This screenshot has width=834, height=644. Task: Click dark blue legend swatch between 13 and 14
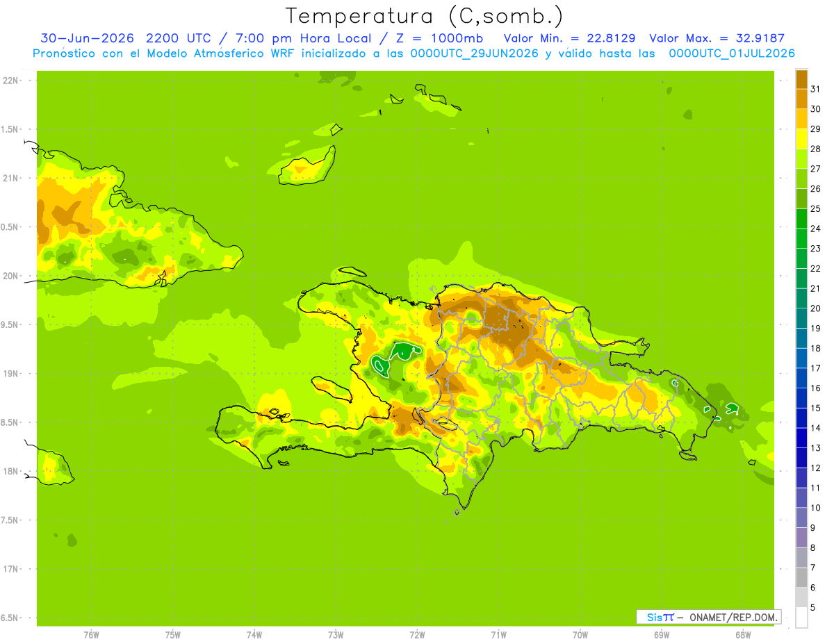[x=801, y=438]
